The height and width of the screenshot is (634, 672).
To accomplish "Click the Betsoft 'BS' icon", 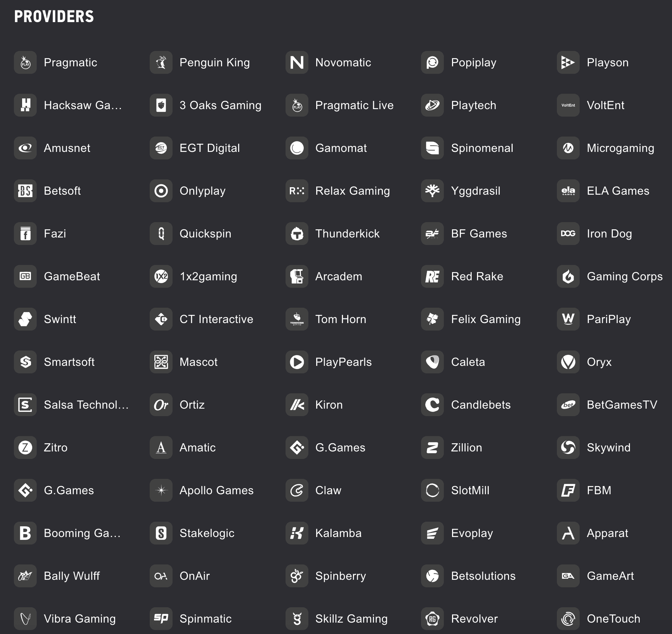I will click(25, 191).
